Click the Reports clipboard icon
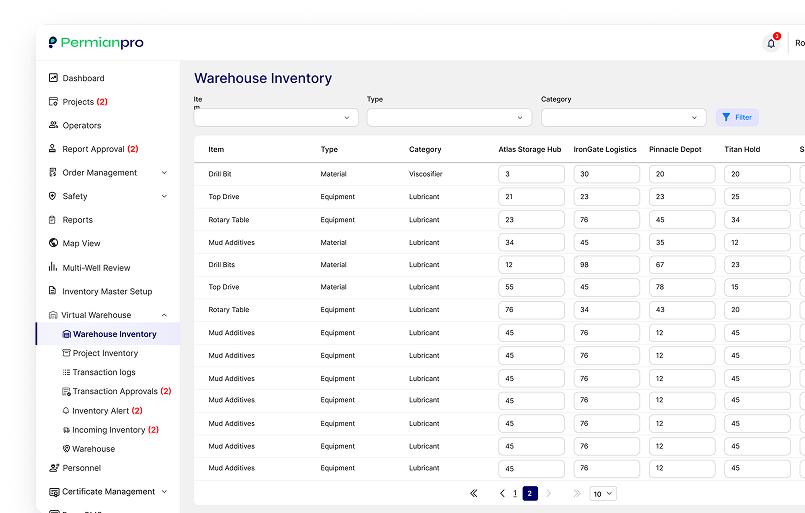The width and height of the screenshot is (805, 513). coord(52,219)
